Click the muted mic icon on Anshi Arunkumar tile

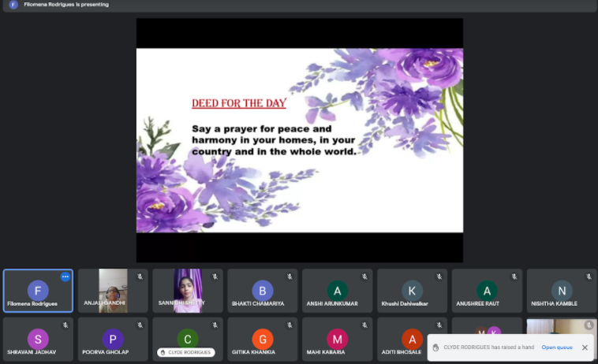coord(364,277)
